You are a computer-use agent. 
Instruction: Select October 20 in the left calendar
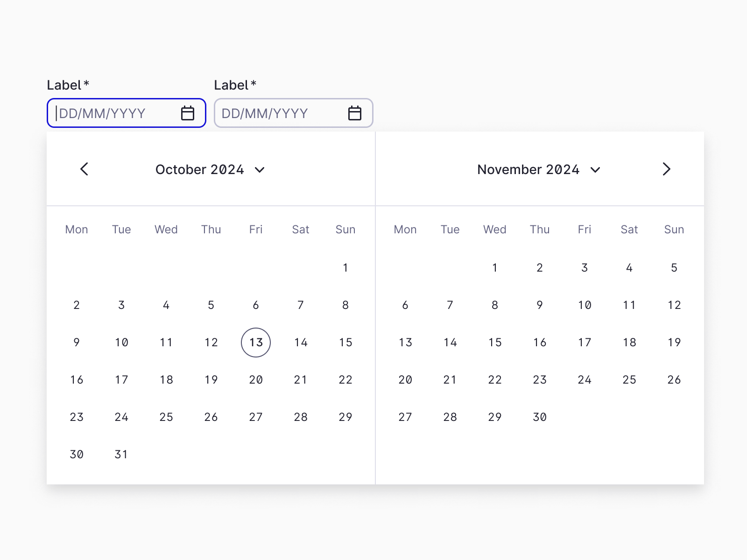[x=256, y=380]
